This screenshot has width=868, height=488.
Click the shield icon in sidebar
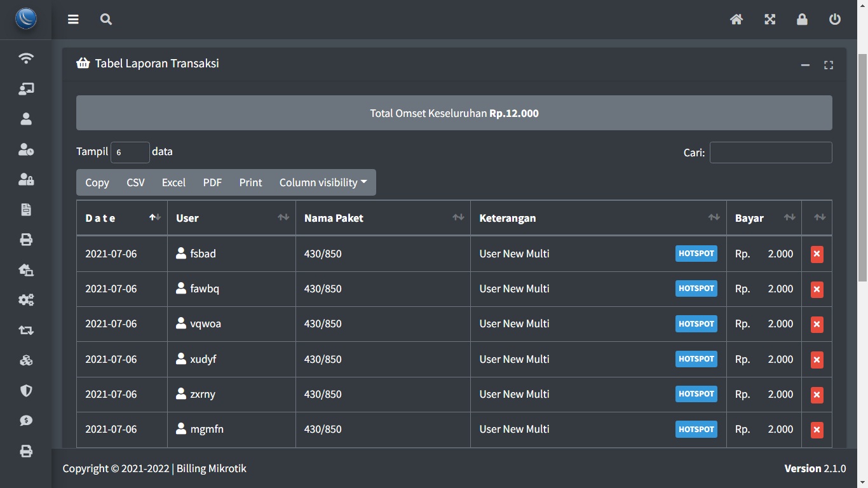tap(26, 390)
